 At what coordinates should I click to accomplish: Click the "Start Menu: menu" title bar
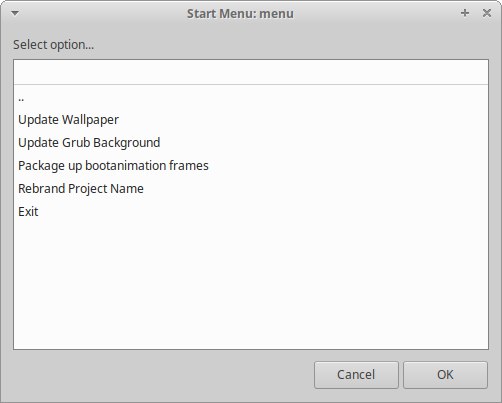click(240, 14)
